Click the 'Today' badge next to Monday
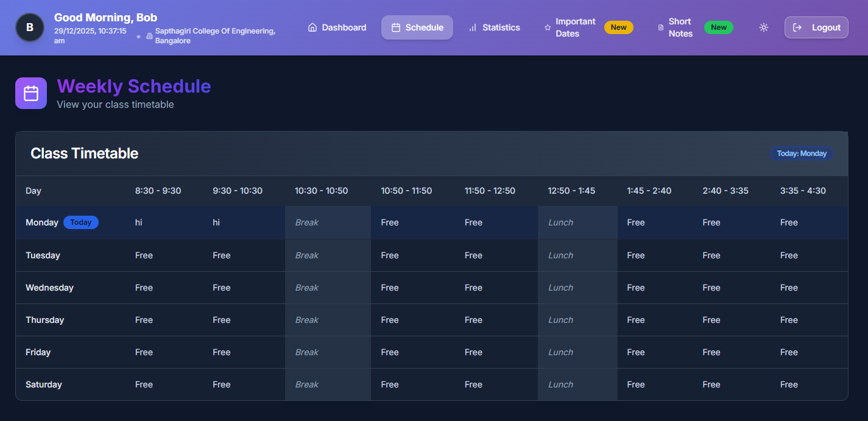 click(81, 222)
